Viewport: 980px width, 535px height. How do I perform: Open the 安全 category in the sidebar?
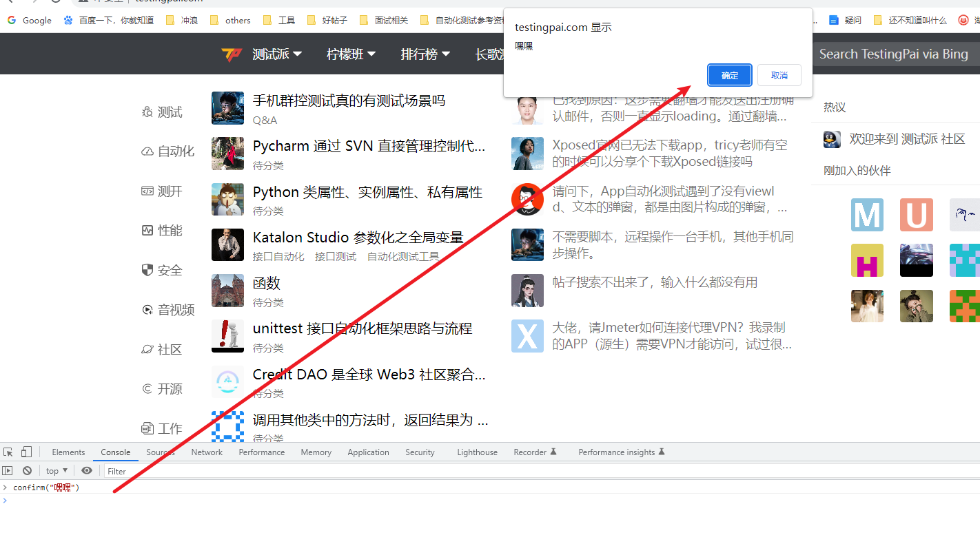(162, 271)
